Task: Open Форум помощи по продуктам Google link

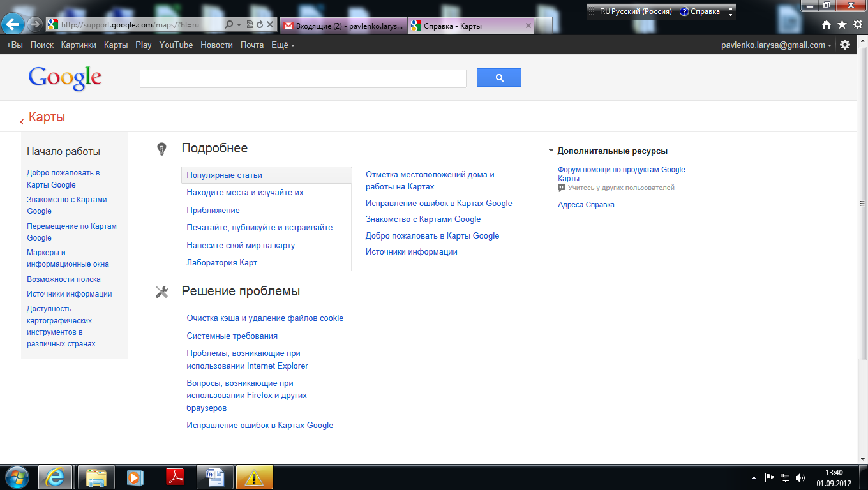Action: coord(624,174)
